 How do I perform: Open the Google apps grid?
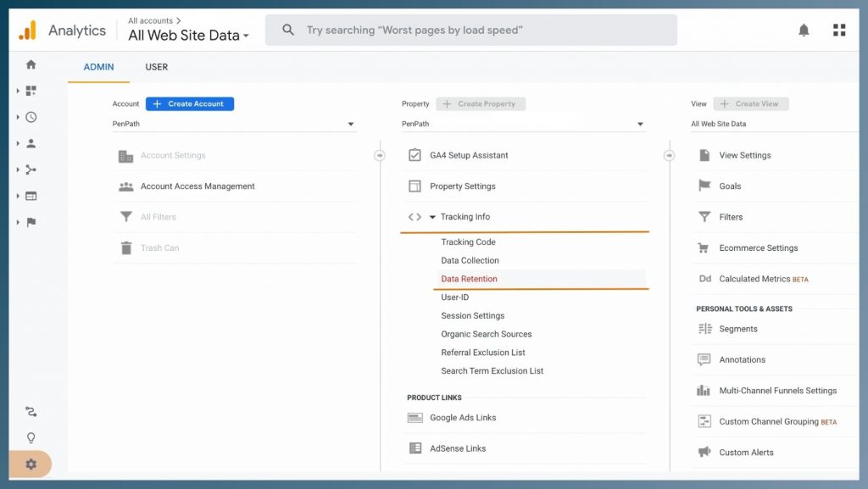[839, 30]
